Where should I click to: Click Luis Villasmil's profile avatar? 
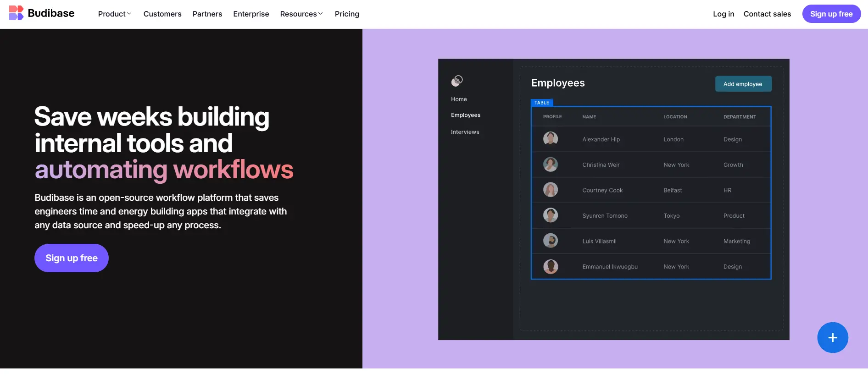pyautogui.click(x=551, y=241)
